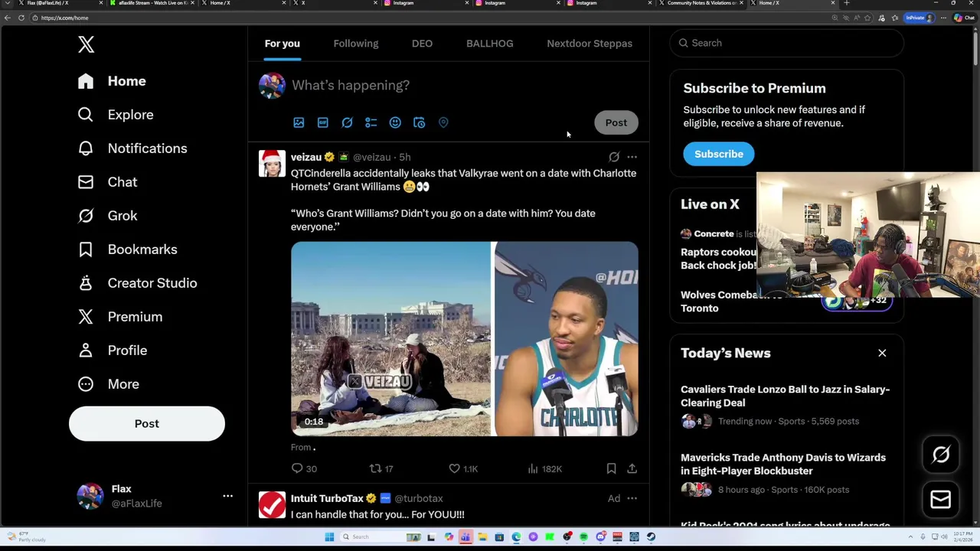Open File Explorer from the taskbar
This screenshot has height=551, width=980.
[x=482, y=537]
